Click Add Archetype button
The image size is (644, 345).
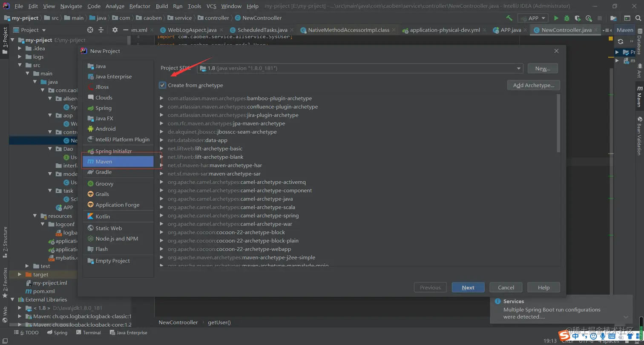[534, 85]
